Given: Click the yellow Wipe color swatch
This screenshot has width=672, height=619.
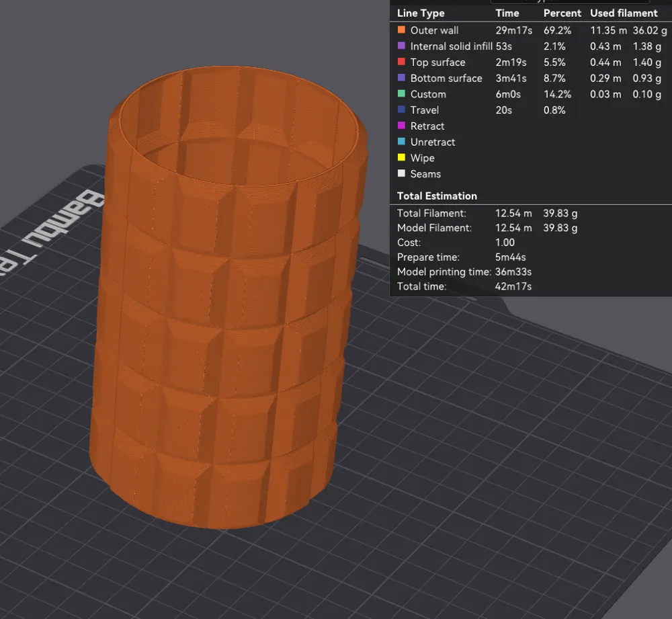Looking at the screenshot, I should [401, 157].
